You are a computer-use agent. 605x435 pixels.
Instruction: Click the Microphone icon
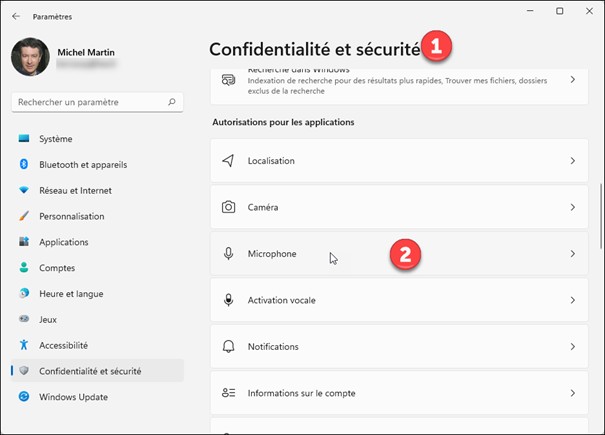coord(228,254)
